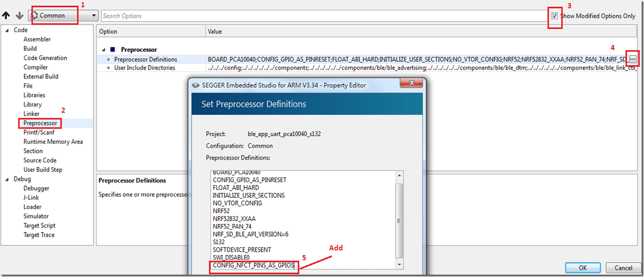
Task: Open the Common configuration dropdown
Action: coord(63,16)
